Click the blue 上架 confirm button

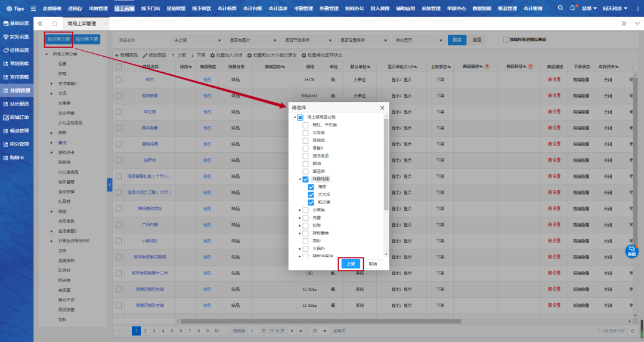(351, 264)
